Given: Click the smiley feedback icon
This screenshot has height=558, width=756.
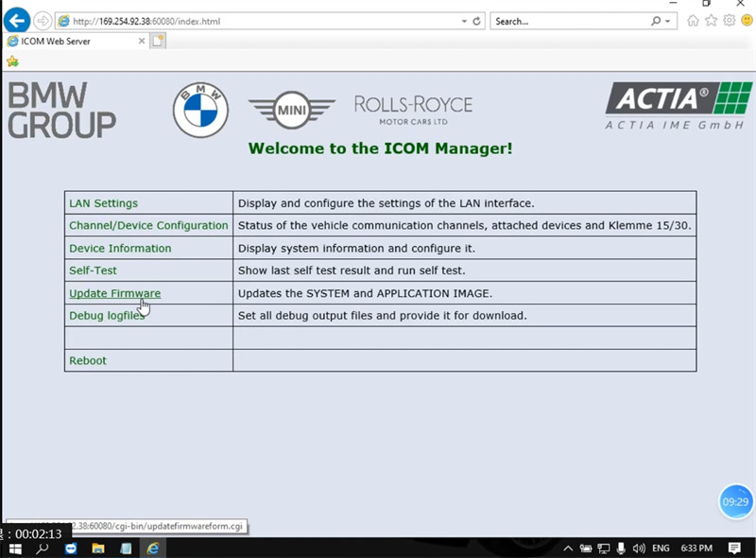Looking at the screenshot, I should (747, 21).
